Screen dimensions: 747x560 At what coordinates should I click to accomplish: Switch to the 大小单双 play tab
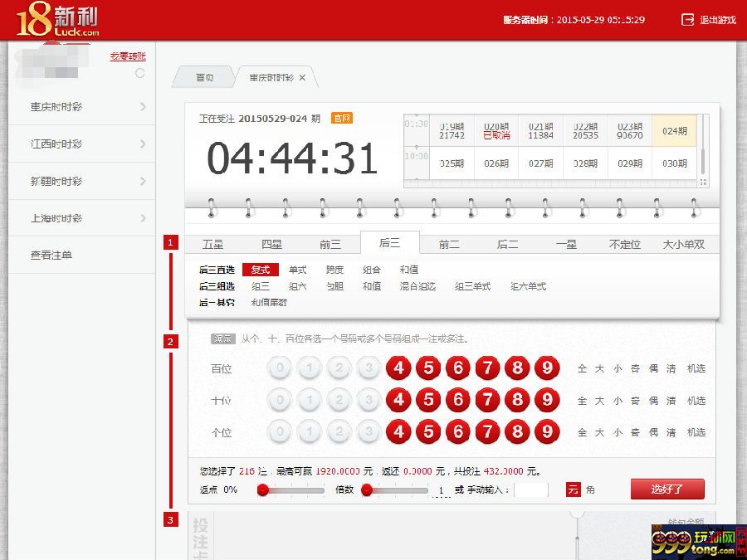(x=684, y=244)
